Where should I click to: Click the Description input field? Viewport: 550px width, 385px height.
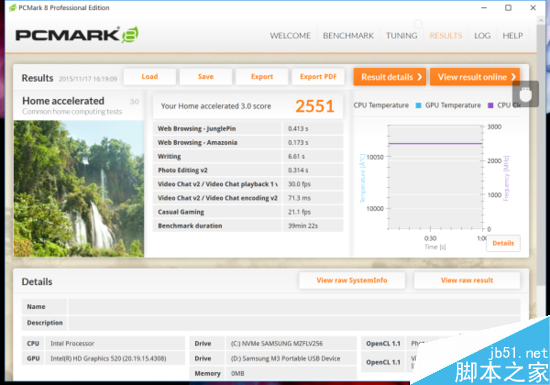tap(294, 323)
